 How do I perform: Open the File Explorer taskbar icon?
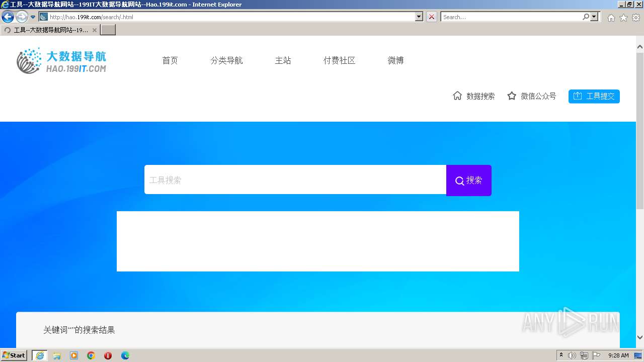click(57, 355)
